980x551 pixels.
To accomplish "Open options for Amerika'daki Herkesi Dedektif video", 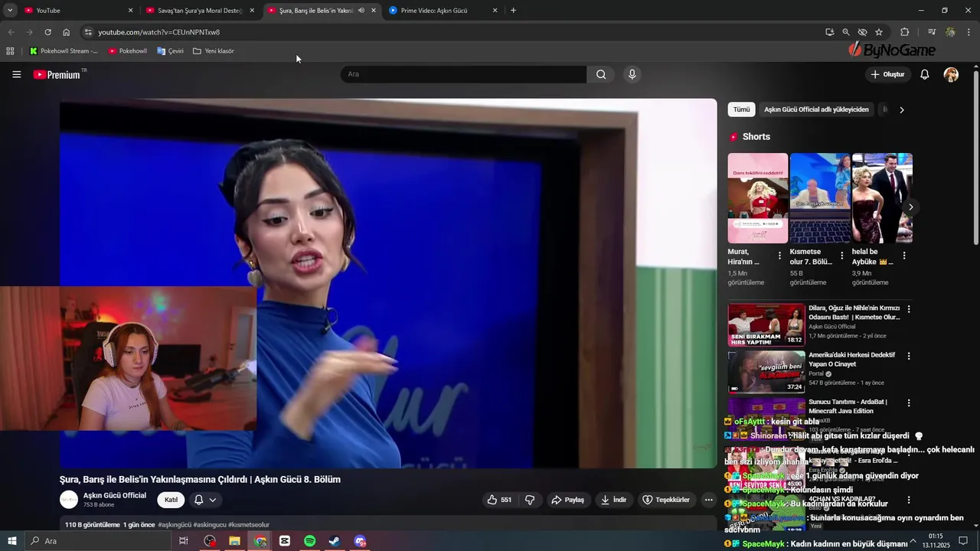I will coord(909,356).
